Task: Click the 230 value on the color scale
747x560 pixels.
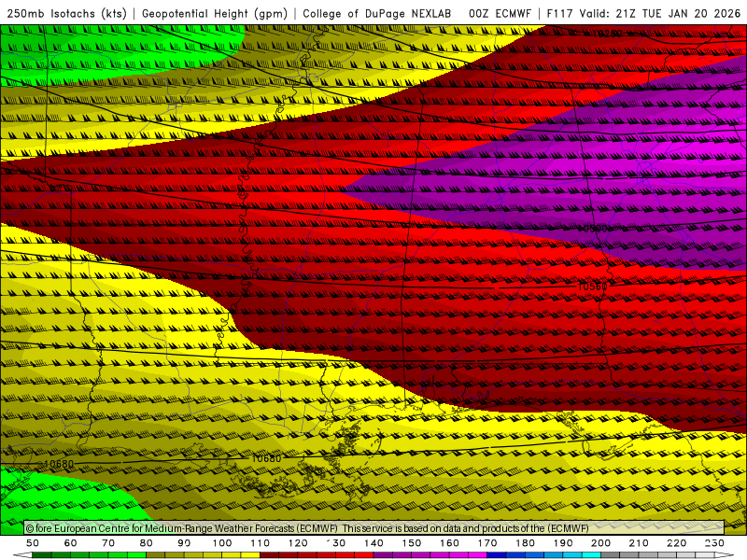Action: (714, 543)
